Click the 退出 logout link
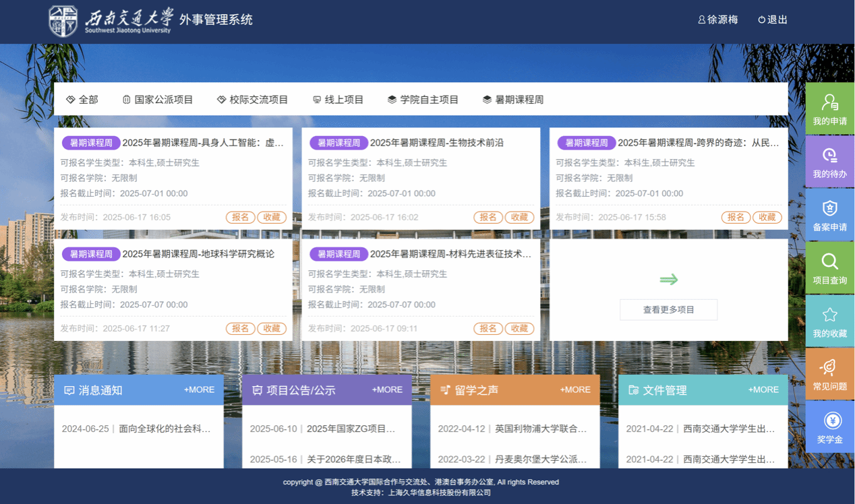 (x=773, y=20)
